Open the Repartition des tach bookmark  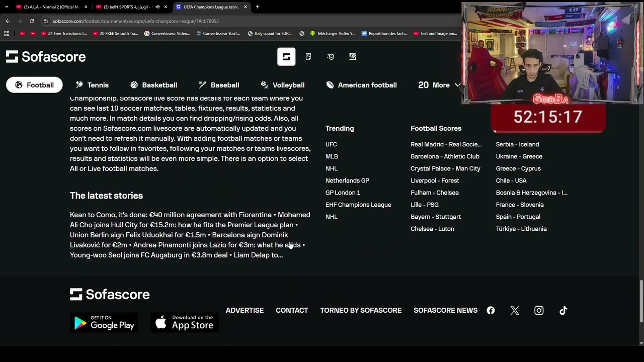(x=384, y=34)
